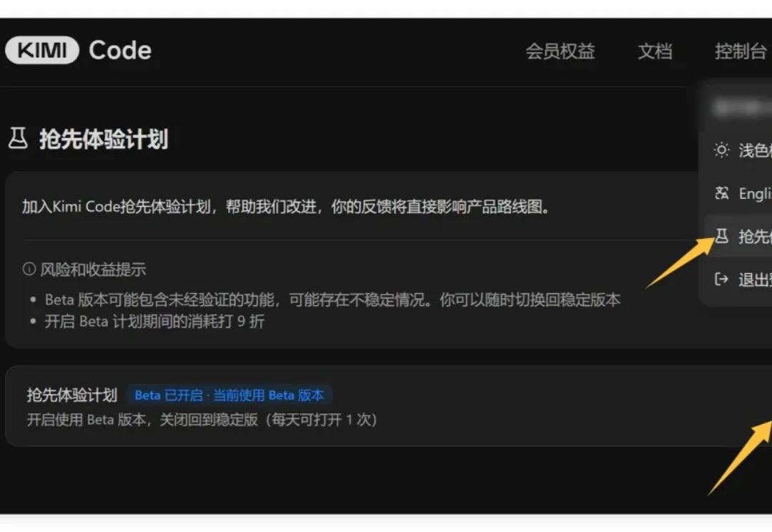Viewport: 772px width, 532px height.
Task: Open the 会员权益 menu item
Action: (x=562, y=51)
